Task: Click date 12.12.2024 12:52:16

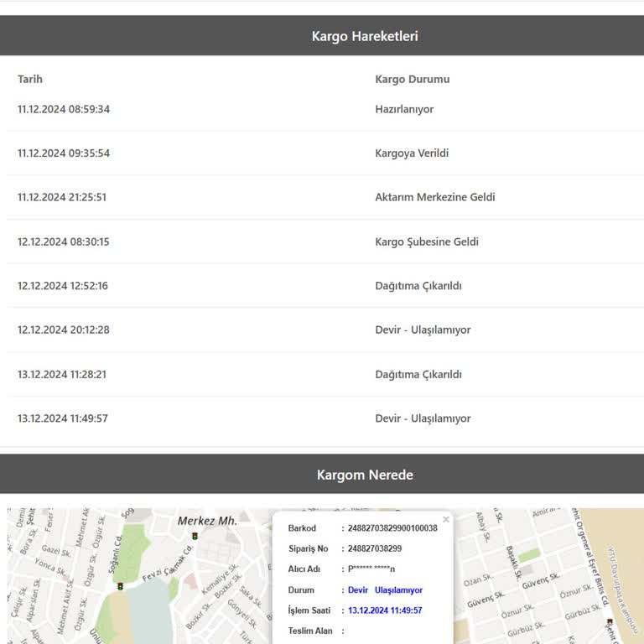Action: point(63,285)
